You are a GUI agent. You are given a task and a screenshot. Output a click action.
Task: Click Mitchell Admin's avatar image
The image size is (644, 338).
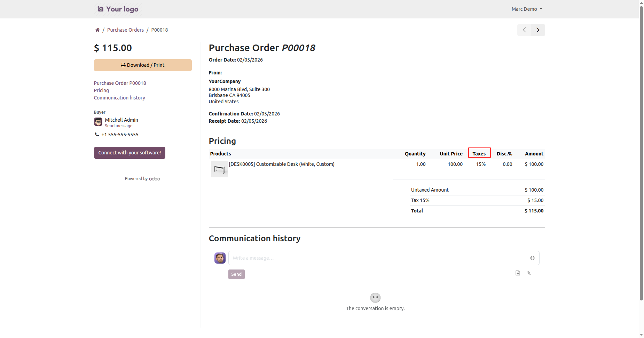[x=98, y=122]
